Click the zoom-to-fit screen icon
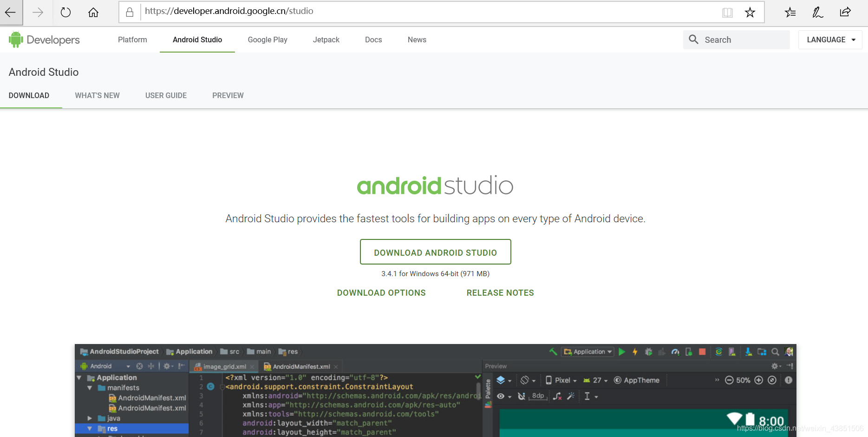Image resolution: width=868 pixels, height=437 pixels. (x=772, y=380)
